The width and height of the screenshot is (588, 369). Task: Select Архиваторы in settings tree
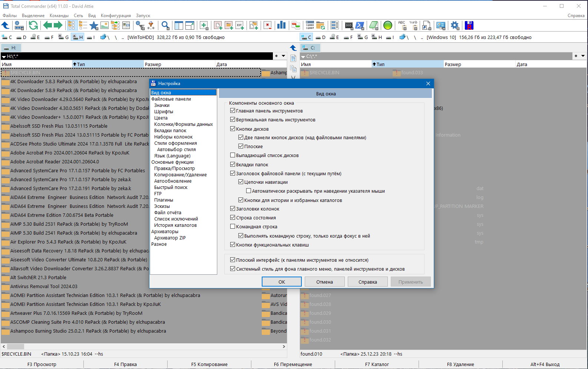click(x=165, y=232)
